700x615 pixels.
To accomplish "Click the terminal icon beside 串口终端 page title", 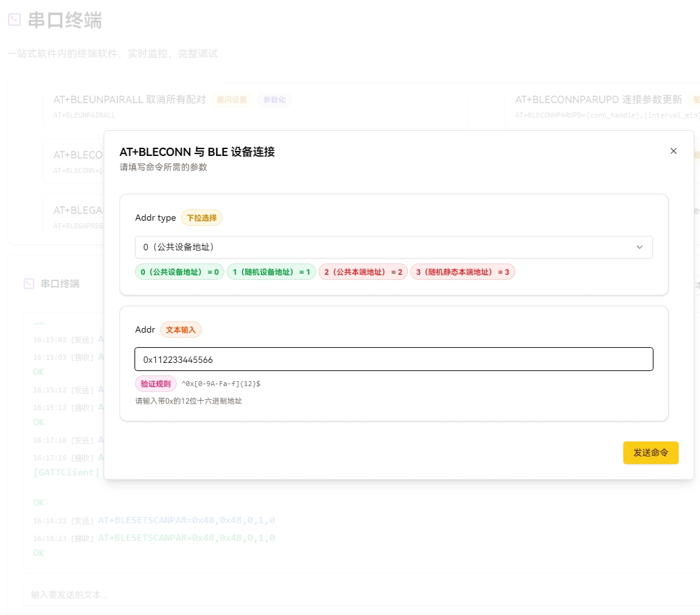I will point(14,19).
